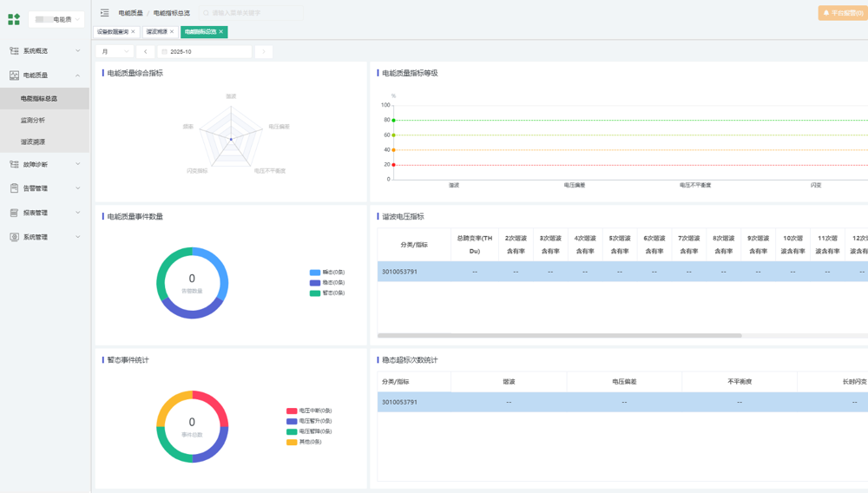The height and width of the screenshot is (493, 868).
Task: Click the 平台报警 alert button
Action: (841, 13)
